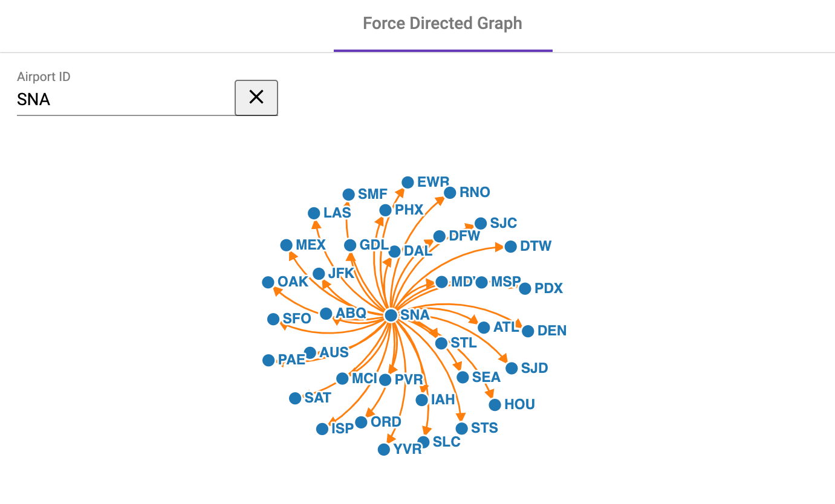Click the RNO airport node

point(450,193)
